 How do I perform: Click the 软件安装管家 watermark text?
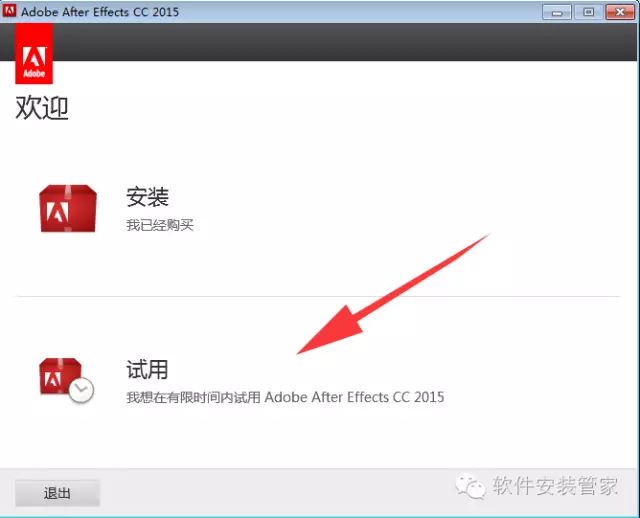[555, 487]
